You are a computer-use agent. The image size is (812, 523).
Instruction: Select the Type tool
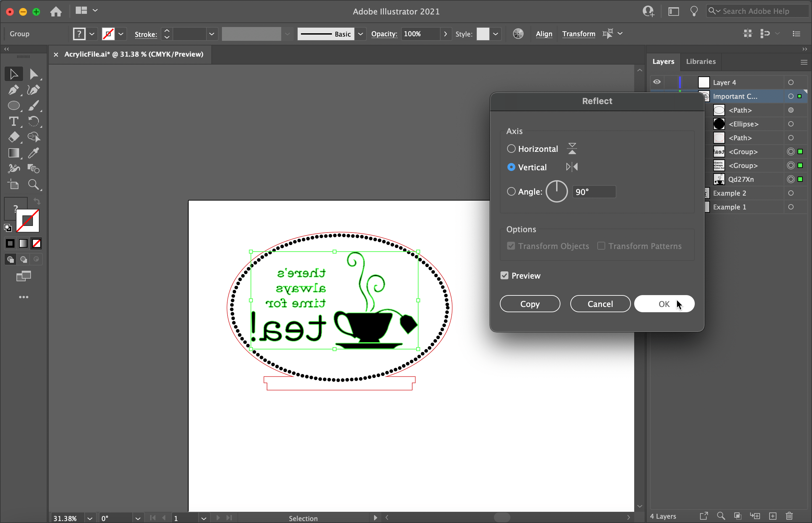tap(13, 121)
